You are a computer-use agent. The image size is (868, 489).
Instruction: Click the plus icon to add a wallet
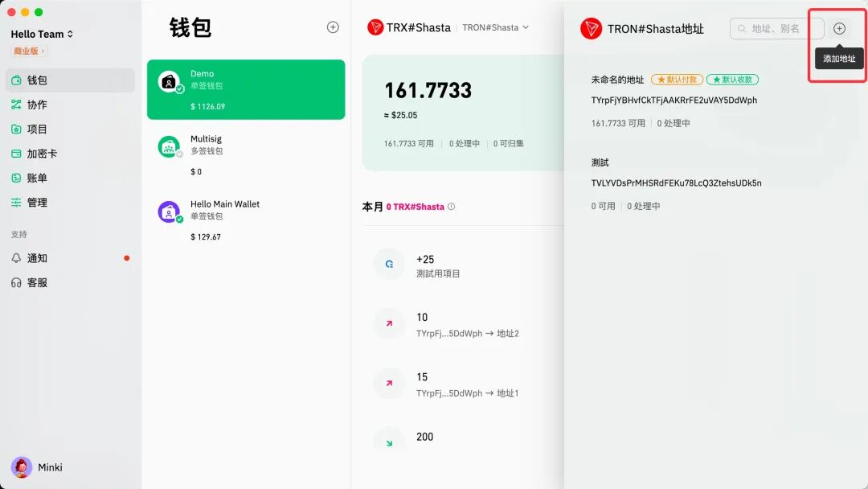click(x=332, y=27)
